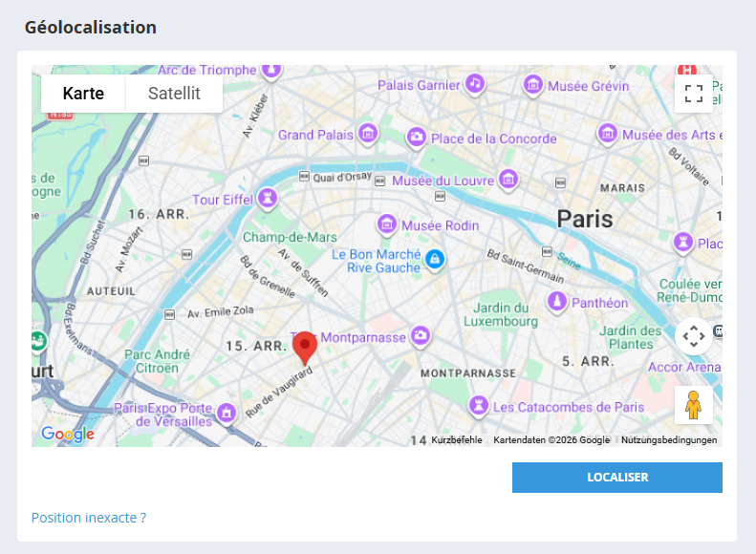
Task: Click the Arc de Triomphe marker icon
Action: pos(271,71)
